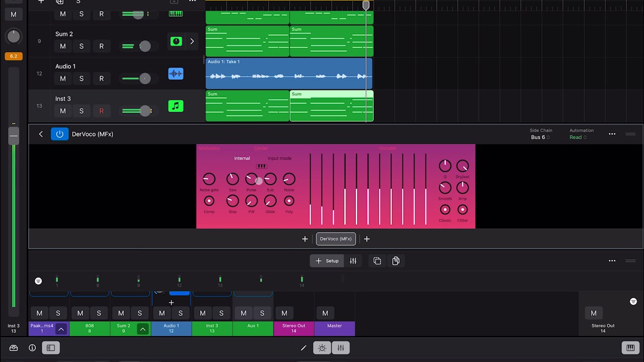
Task: Mute the Sum 2 track in header
Action: click(63, 46)
